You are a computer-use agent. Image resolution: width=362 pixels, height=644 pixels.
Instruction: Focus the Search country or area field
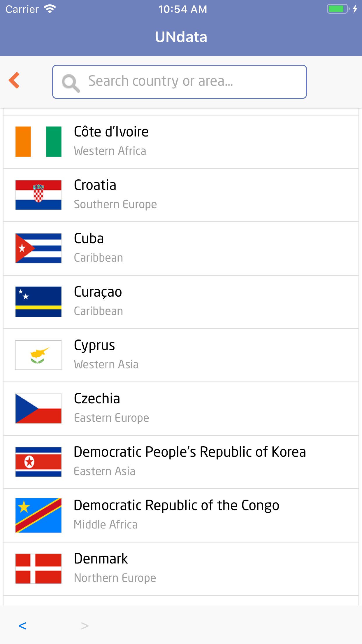pyautogui.click(x=187, y=82)
